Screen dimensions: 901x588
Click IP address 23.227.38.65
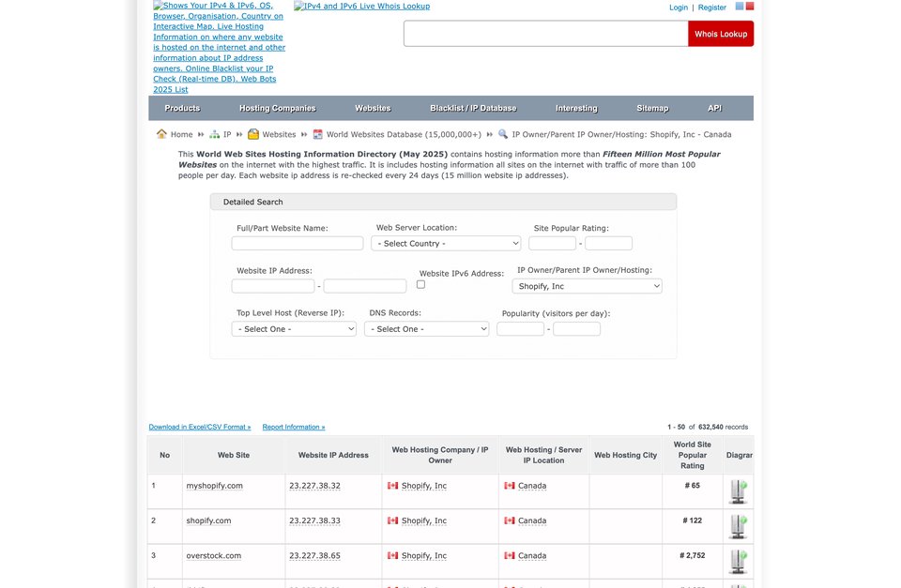click(x=315, y=556)
